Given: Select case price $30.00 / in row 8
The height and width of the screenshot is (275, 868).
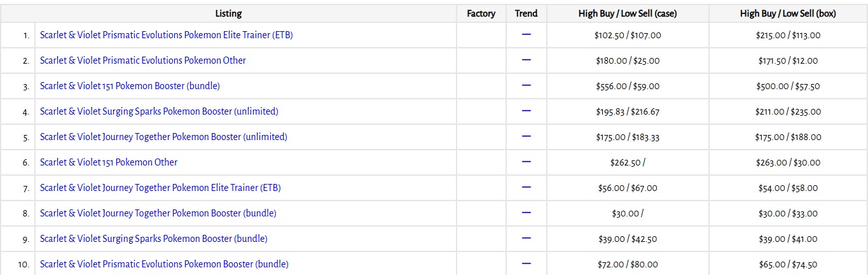Looking at the screenshot, I should [628, 214].
